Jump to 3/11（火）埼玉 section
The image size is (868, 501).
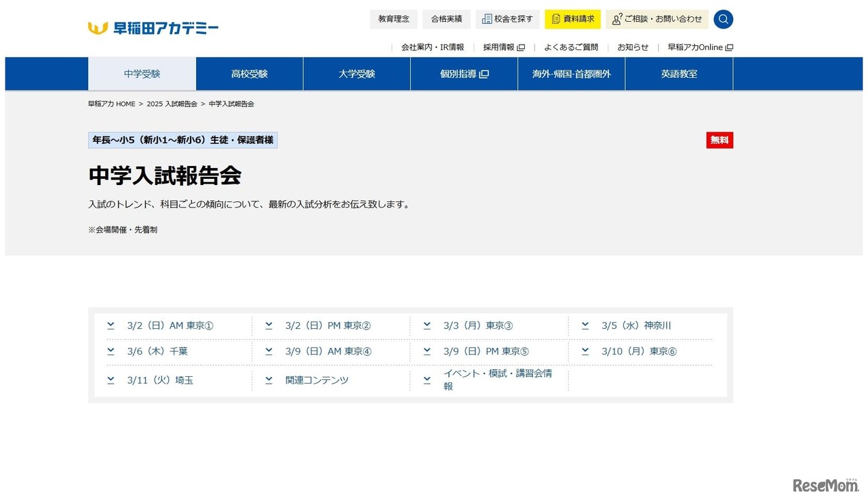(160, 380)
